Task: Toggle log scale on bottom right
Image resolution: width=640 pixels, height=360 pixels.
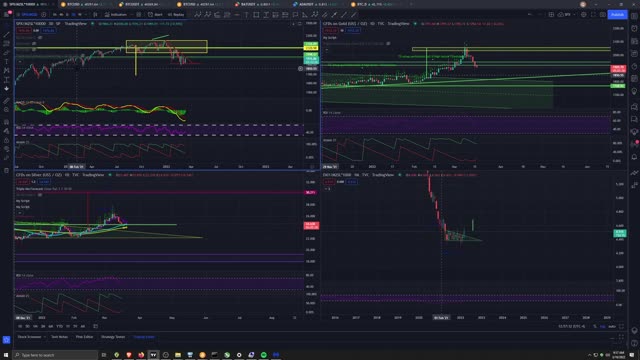Action: coord(602,326)
